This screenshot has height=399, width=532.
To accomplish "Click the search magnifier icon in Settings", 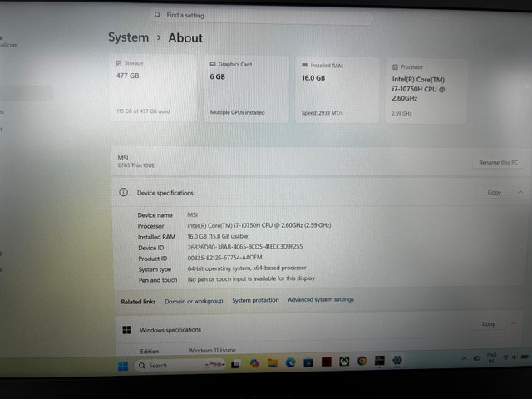I will click(x=157, y=15).
